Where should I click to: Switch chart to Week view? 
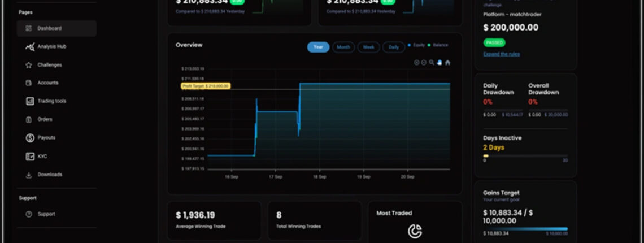368,47
